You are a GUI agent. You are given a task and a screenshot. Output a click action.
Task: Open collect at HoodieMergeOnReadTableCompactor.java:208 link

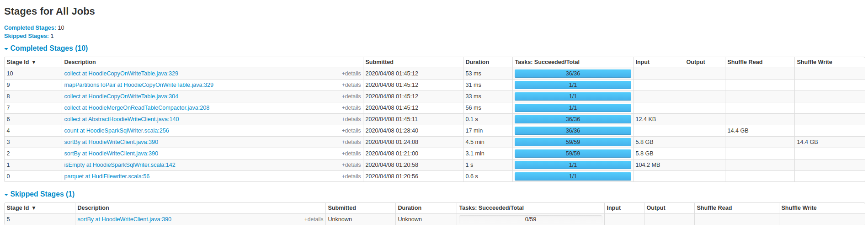pyautogui.click(x=137, y=108)
